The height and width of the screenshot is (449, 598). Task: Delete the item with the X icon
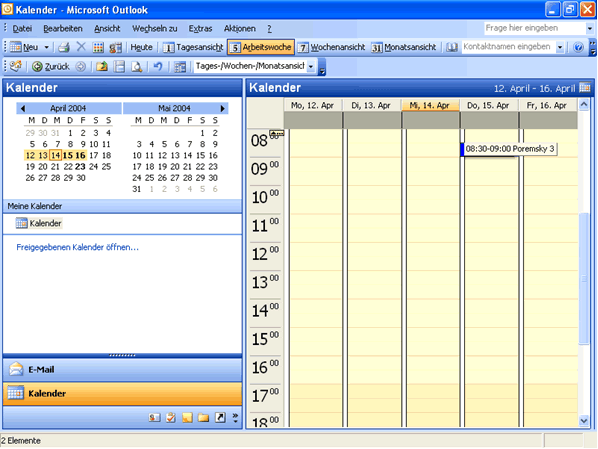pyautogui.click(x=81, y=47)
